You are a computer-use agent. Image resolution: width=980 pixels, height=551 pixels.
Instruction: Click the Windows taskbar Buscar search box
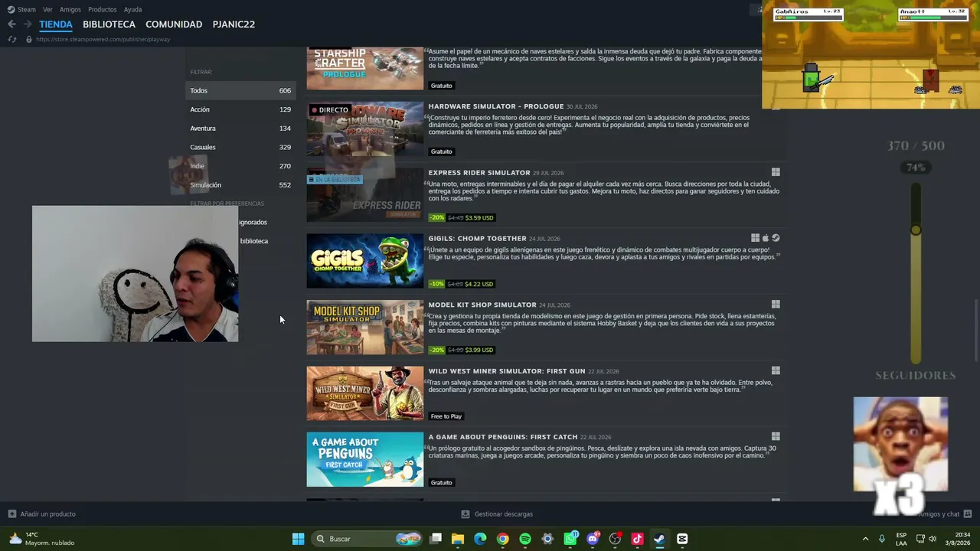coord(367,539)
